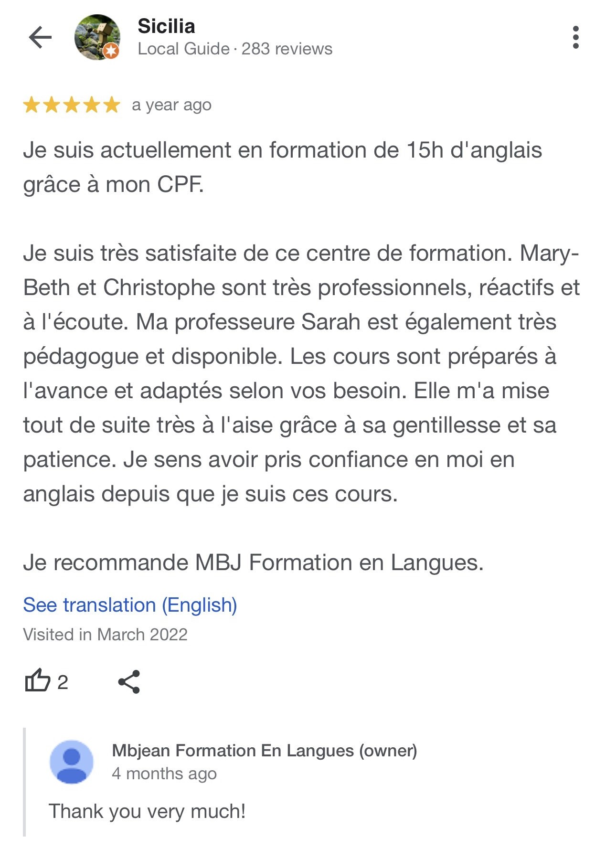Open reviewer name Sicilia
The width and height of the screenshot is (616, 859).
[166, 26]
